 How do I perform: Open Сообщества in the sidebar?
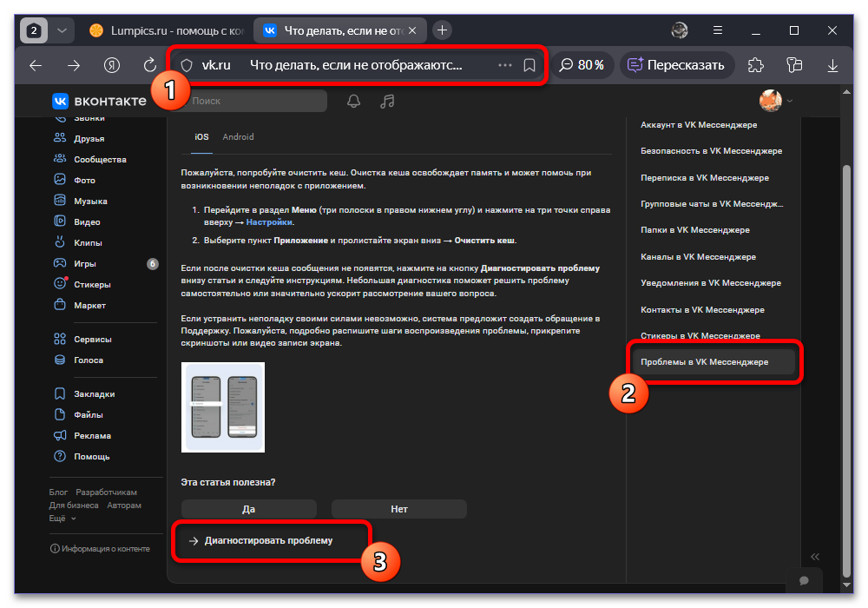click(x=100, y=160)
